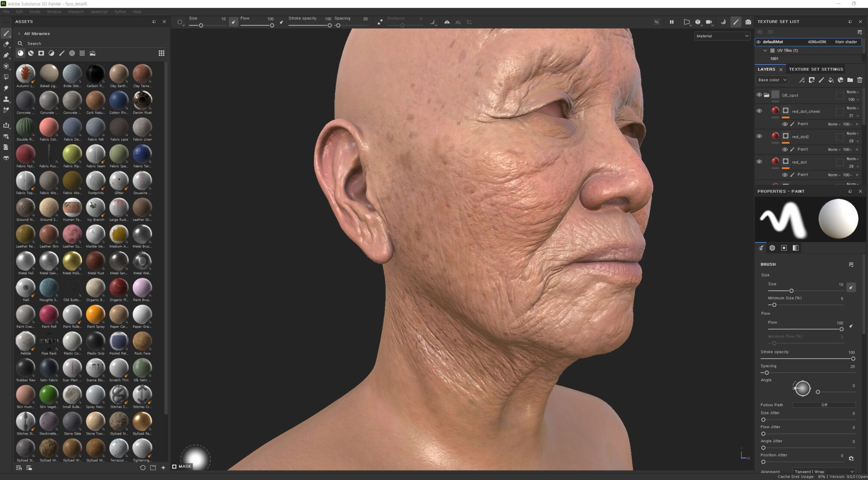868x480 pixels.
Task: Open the Viewport menu
Action: pos(76,12)
